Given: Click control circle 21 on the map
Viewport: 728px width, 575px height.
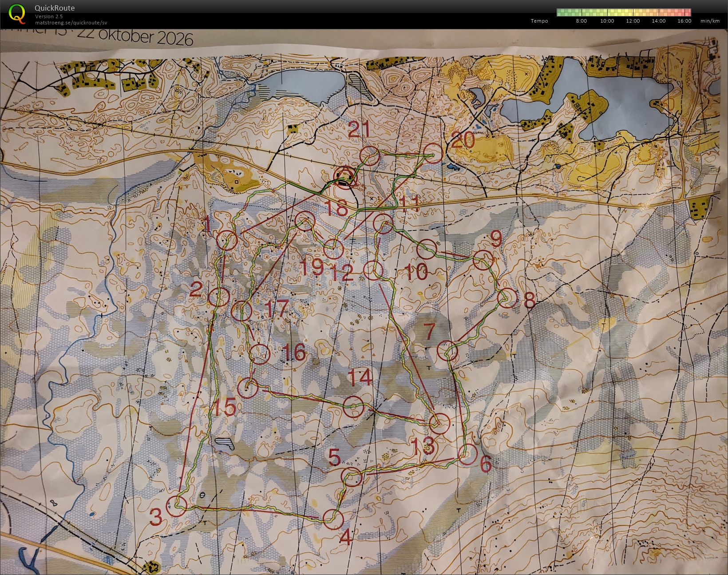Looking at the screenshot, I should click(x=370, y=156).
